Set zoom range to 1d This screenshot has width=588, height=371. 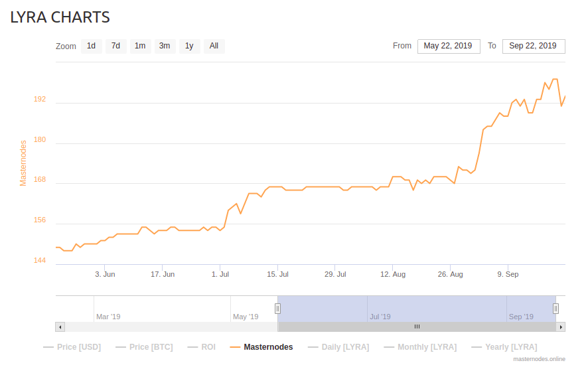point(92,46)
